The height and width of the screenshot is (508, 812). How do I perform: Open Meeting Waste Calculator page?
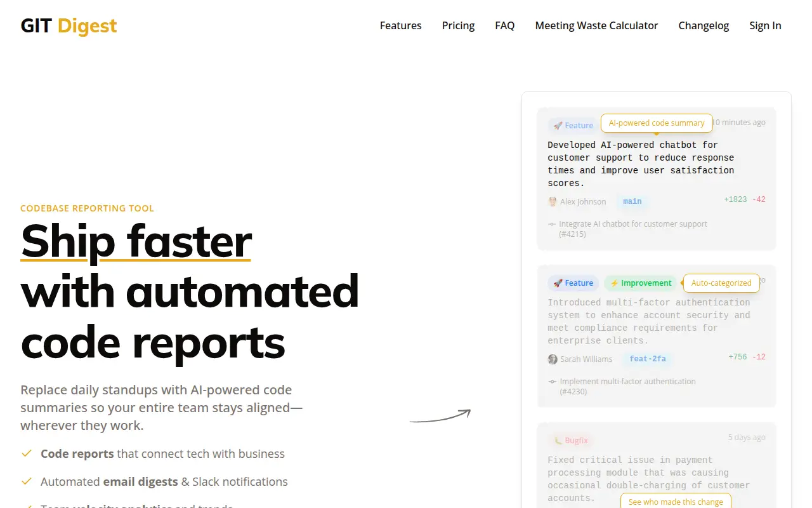point(596,25)
